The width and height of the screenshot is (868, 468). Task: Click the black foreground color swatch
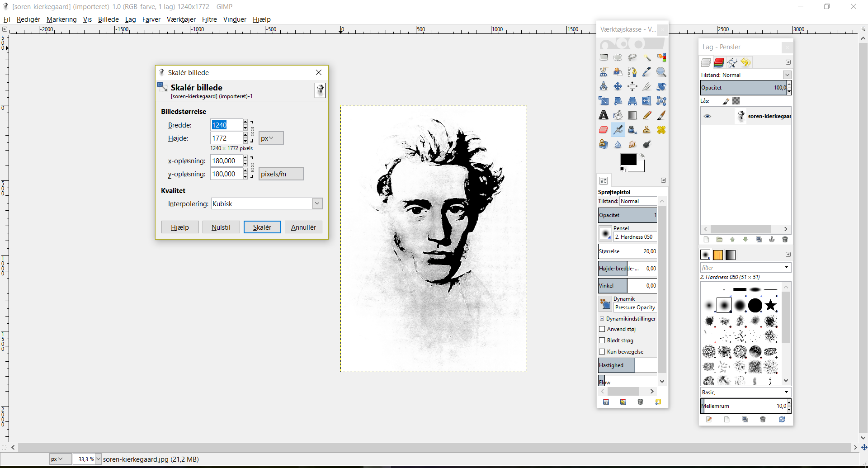(x=627, y=160)
